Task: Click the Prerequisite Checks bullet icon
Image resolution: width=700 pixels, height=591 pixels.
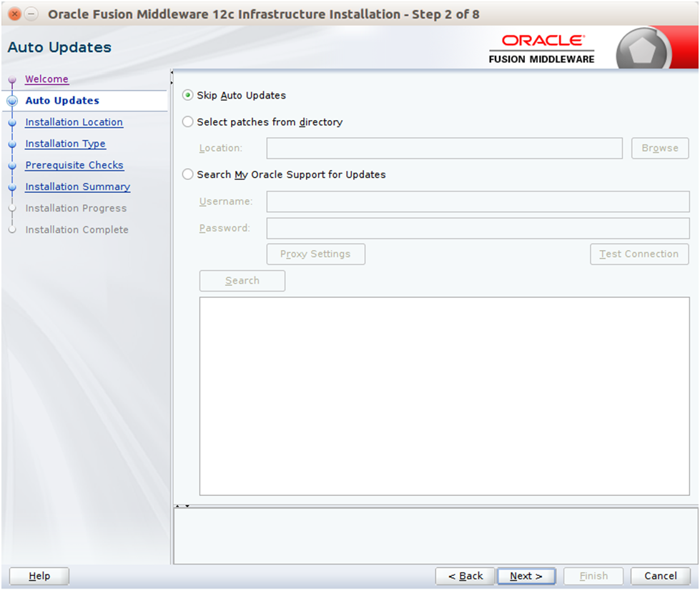Action: [12, 166]
